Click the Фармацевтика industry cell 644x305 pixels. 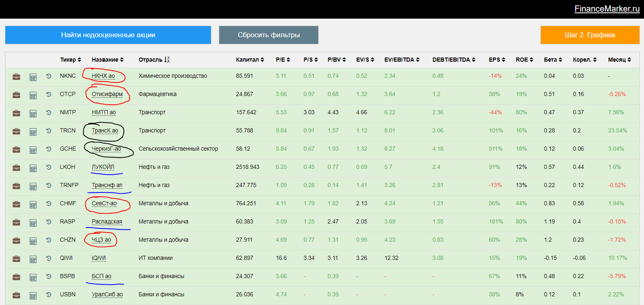click(x=157, y=94)
